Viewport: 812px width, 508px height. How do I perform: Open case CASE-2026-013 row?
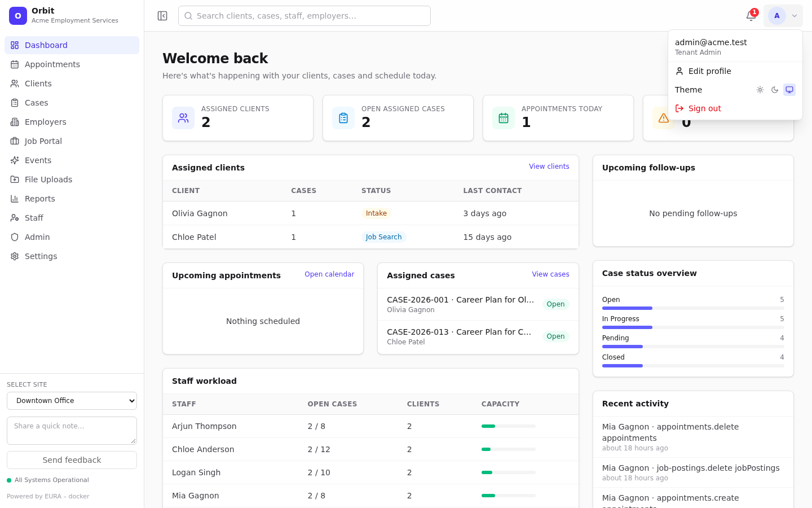click(x=478, y=336)
